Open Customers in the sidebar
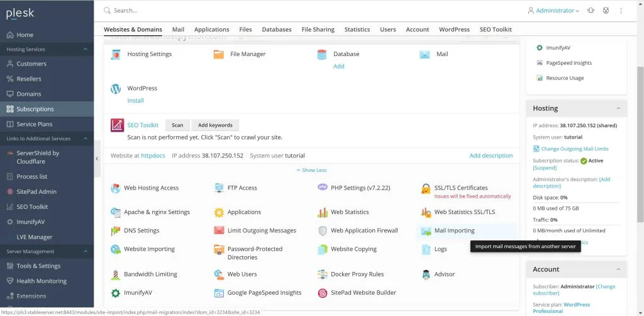This screenshot has width=644, height=316. [x=47, y=64]
